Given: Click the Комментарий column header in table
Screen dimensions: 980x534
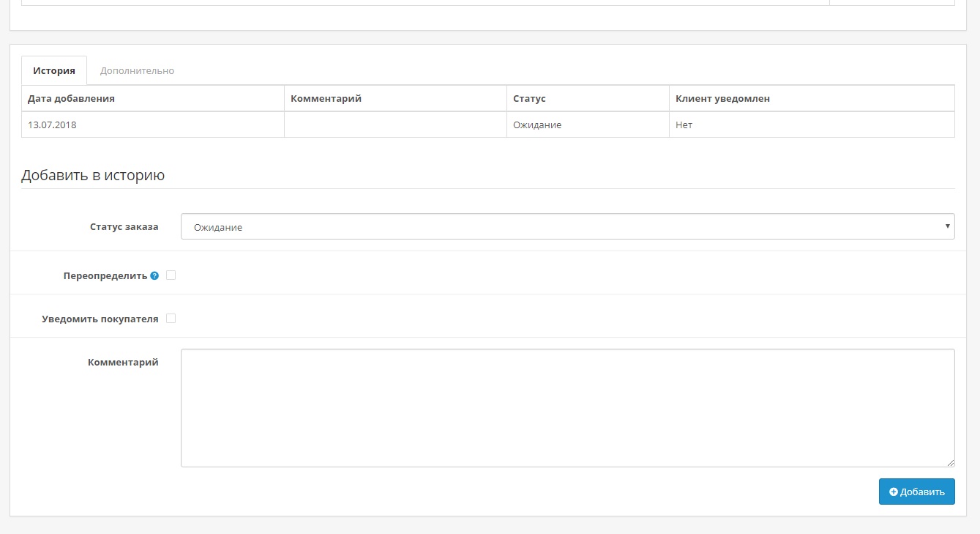Looking at the screenshot, I should (x=326, y=99).
